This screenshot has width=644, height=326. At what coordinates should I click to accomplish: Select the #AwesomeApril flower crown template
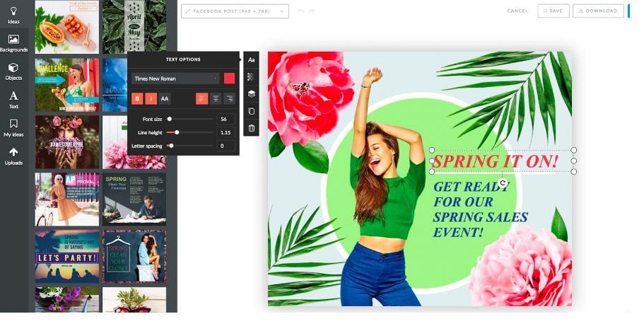coord(67,142)
